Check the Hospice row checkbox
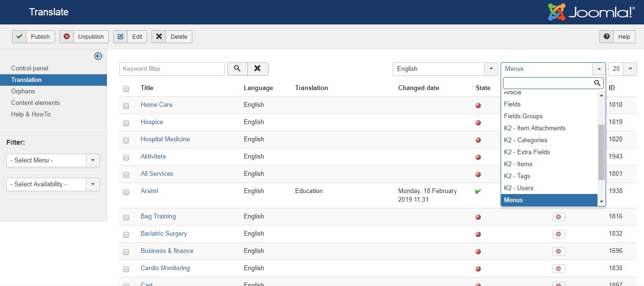 point(126,123)
